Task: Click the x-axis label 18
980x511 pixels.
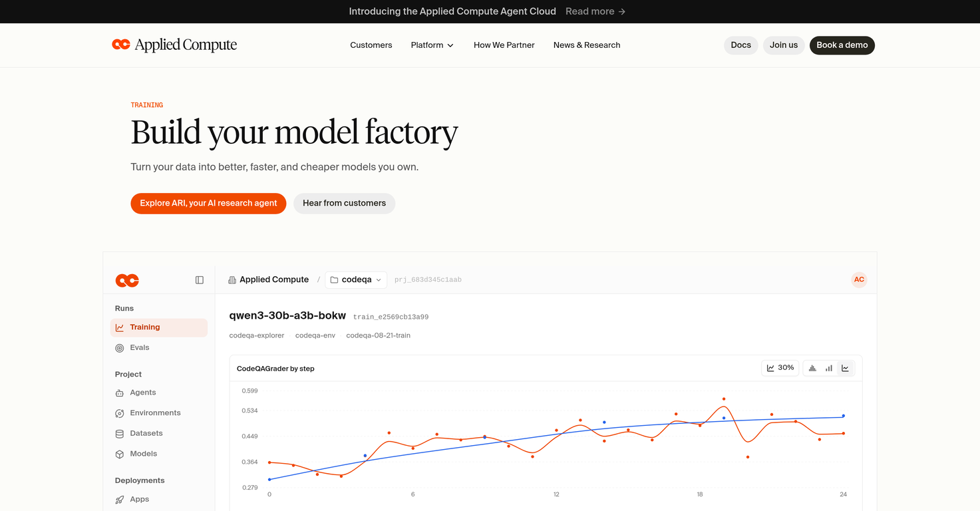Action: pyautogui.click(x=700, y=494)
